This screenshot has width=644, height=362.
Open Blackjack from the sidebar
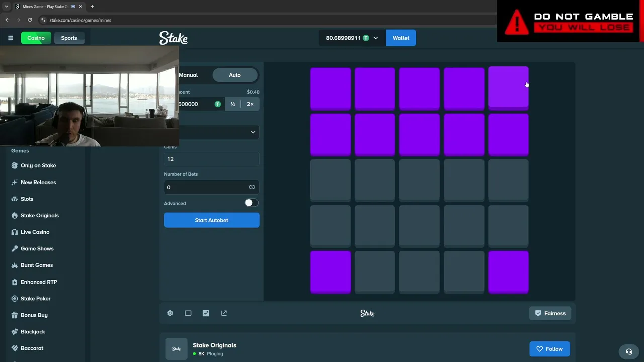[x=33, y=332]
